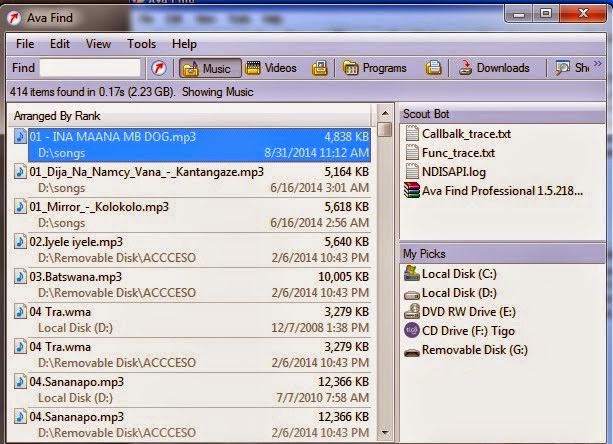
Task: Click the Local Disk (D:) drive icon
Action: click(x=412, y=294)
